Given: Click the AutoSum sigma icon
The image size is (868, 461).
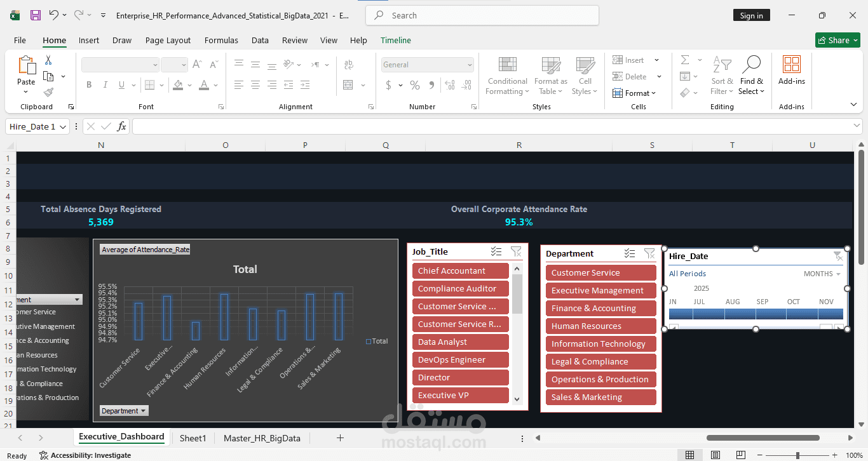Looking at the screenshot, I should point(685,60).
